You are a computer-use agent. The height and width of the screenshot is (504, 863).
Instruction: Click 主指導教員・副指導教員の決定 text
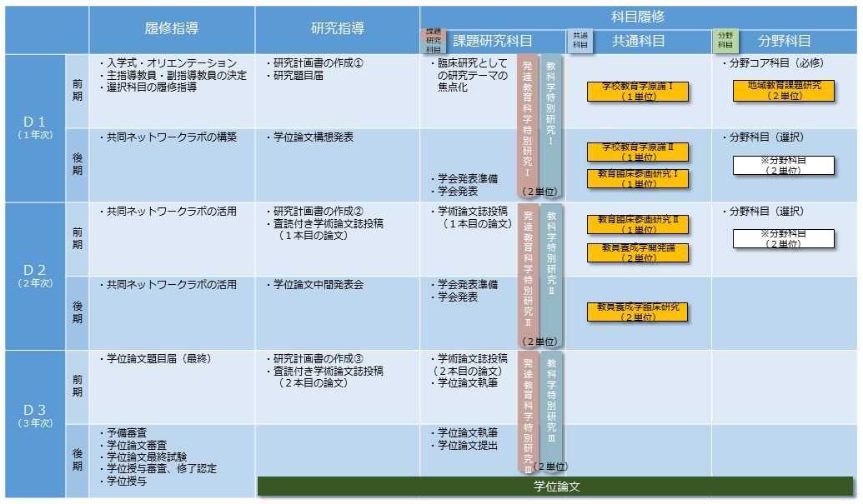[x=177, y=75]
